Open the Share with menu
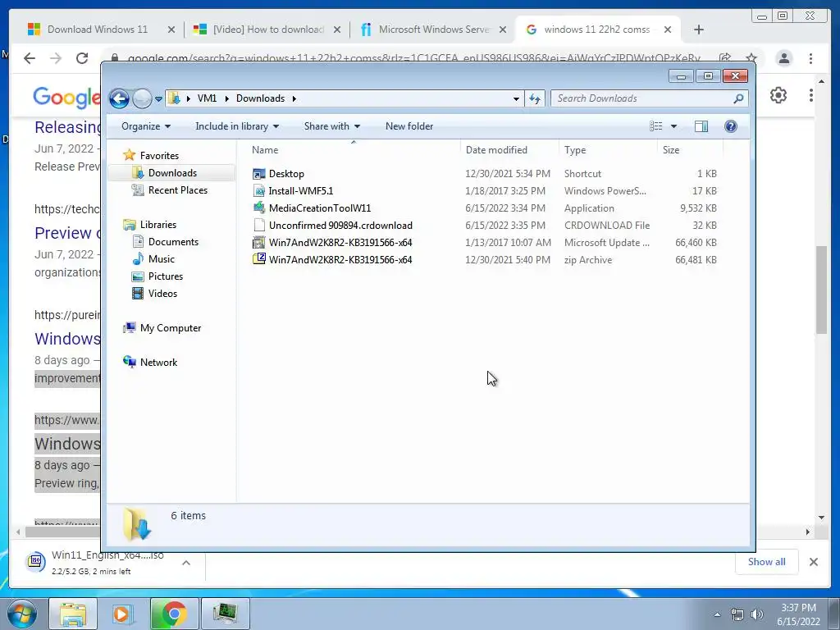 click(x=331, y=126)
